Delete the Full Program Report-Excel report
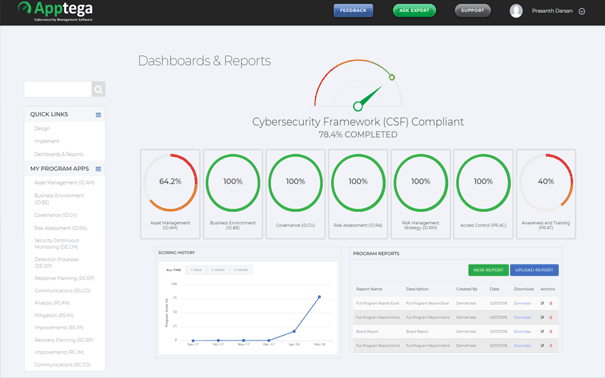Screen dimensions: 605x378 click(551, 304)
